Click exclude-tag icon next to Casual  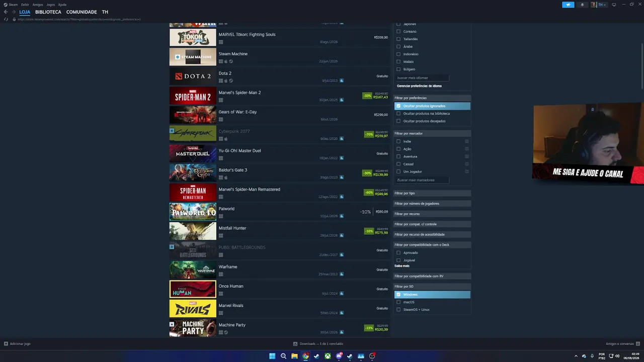point(467,164)
